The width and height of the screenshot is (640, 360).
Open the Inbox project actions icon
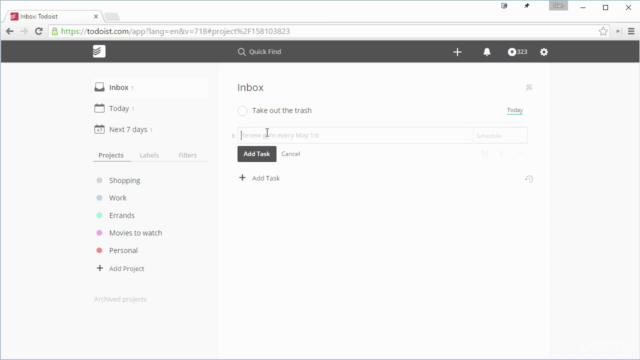529,87
